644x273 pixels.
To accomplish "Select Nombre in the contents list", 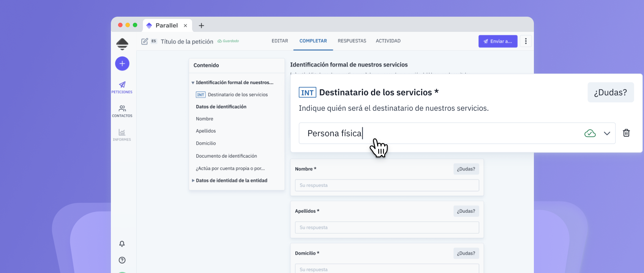I will pyautogui.click(x=204, y=119).
